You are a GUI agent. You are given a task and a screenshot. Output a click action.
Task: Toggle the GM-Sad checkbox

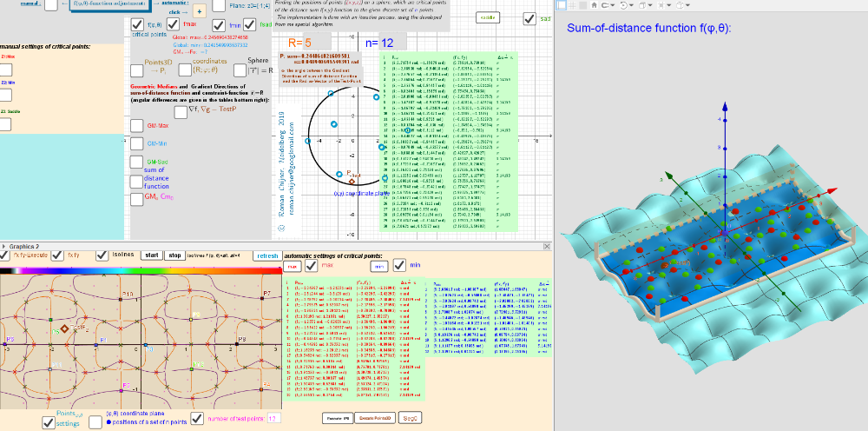(x=137, y=162)
